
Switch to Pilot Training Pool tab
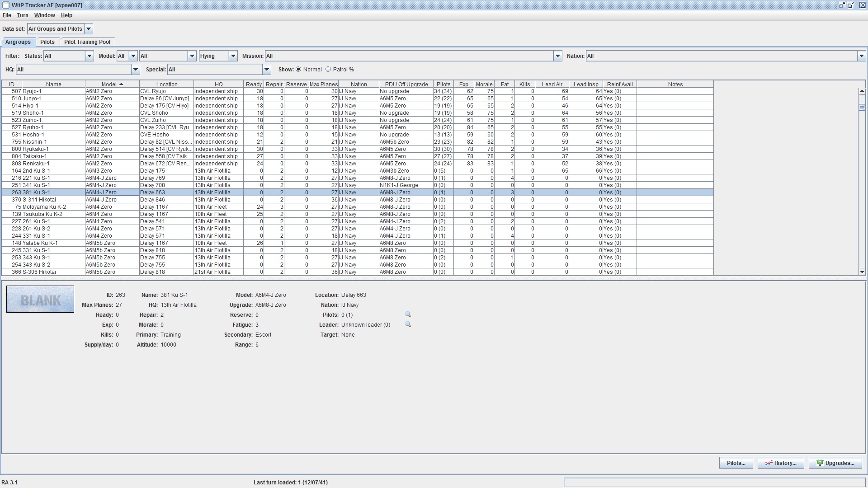click(x=87, y=42)
